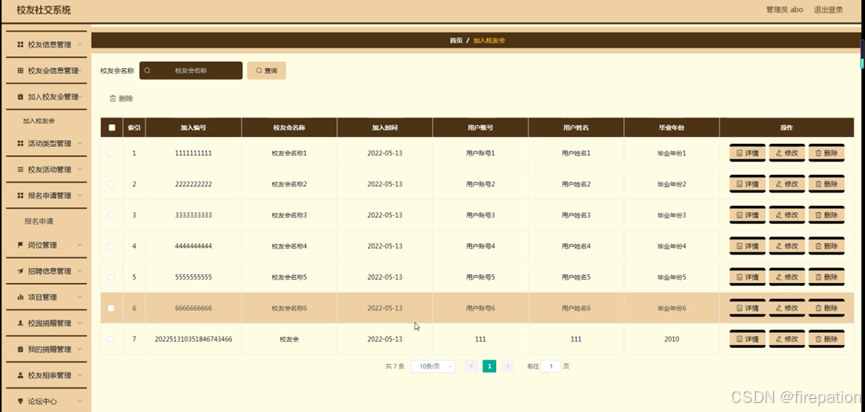The height and width of the screenshot is (412, 865).
Task: Click the 毕业年份 column header
Action: coord(671,127)
